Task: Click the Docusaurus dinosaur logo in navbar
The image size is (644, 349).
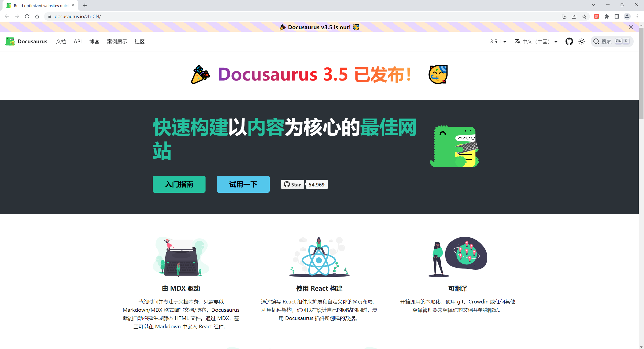Action: pos(10,41)
